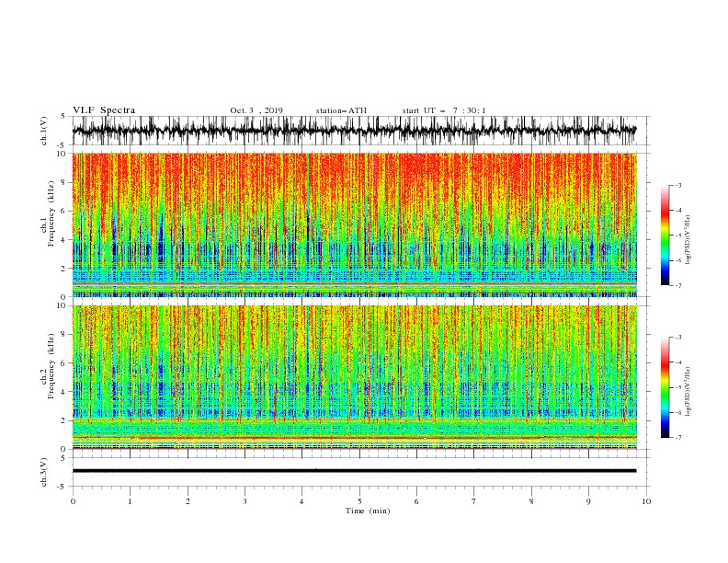Click inside the ch.2 spectrogram panel
The width and height of the screenshot is (728, 563).
pyautogui.click(x=354, y=377)
